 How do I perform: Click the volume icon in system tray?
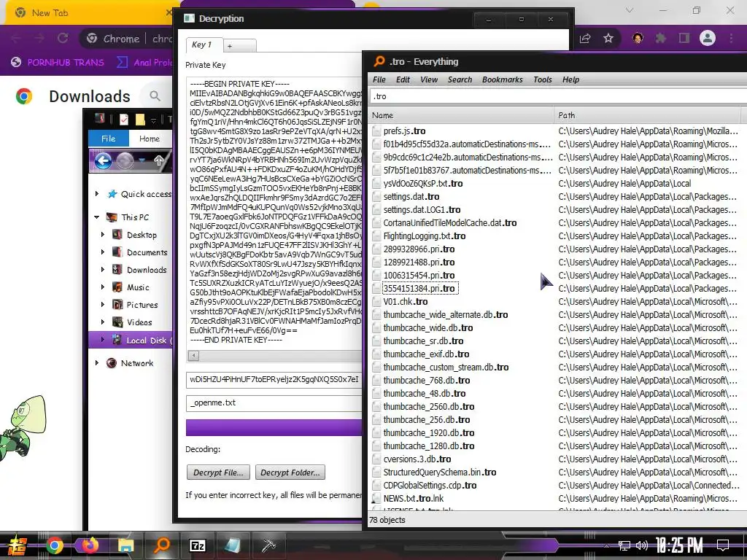641,545
